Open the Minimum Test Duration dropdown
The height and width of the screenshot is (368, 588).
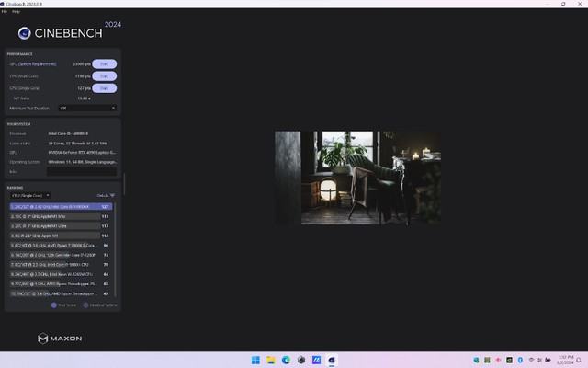tap(86, 108)
